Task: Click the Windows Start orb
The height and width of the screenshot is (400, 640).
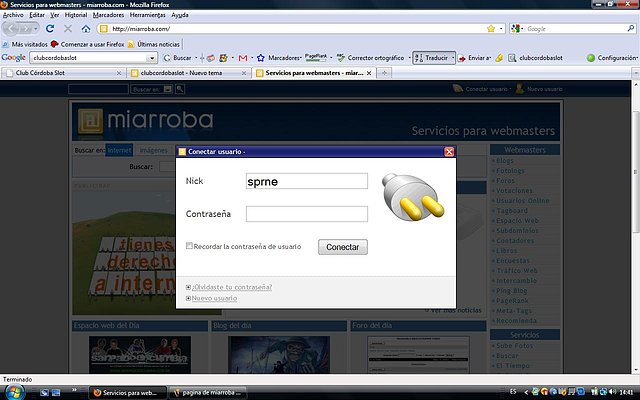Action: pyautogui.click(x=13, y=393)
